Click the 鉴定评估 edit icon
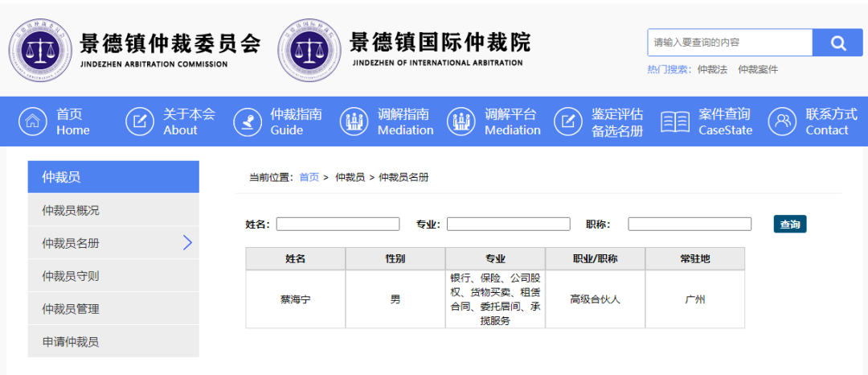Screen dimensions: 868x375 pyautogui.click(x=568, y=122)
